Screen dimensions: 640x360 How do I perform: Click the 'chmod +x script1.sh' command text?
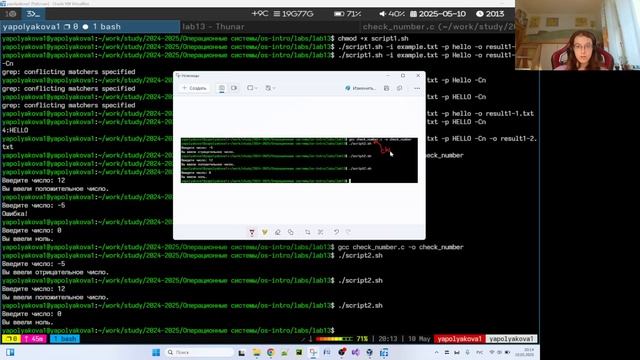click(373, 38)
